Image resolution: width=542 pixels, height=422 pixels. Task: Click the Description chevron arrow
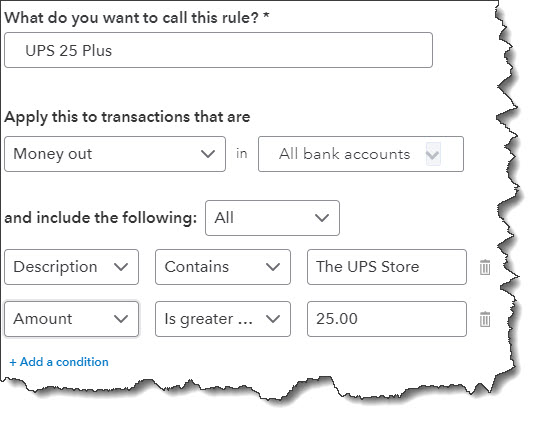coord(121,267)
